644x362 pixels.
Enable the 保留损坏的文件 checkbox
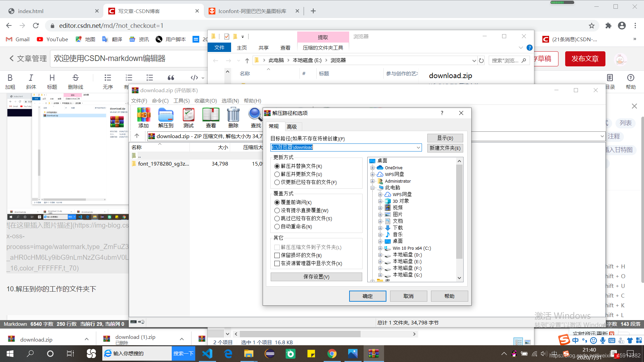coord(277,255)
